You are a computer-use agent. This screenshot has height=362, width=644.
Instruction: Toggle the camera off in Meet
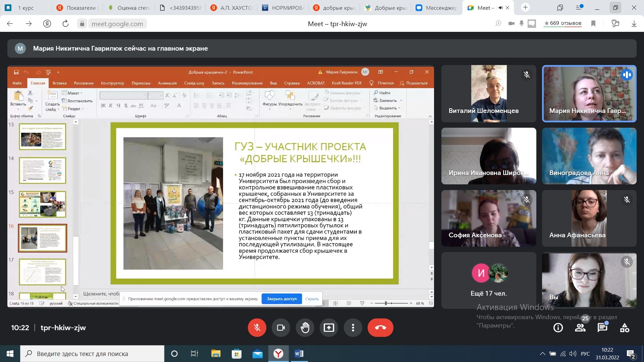(x=281, y=327)
